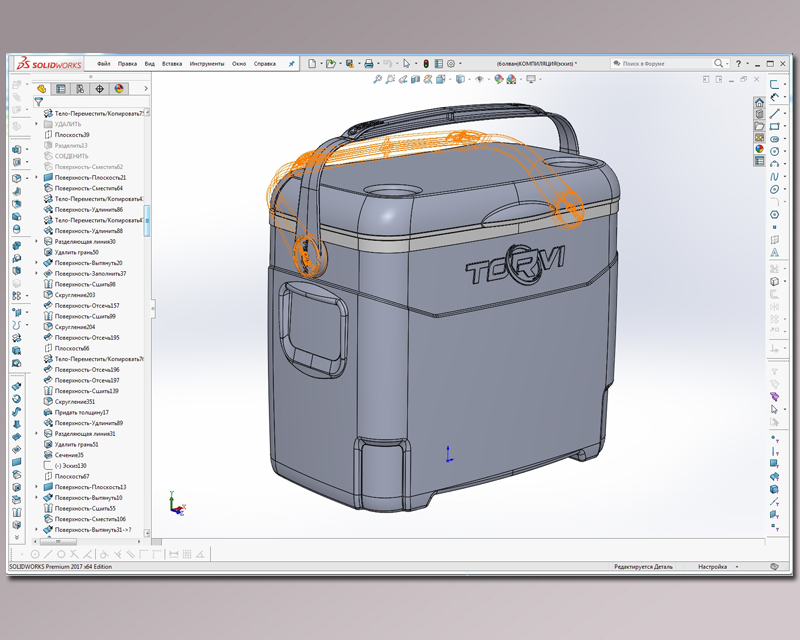Pin the menu bar with pushpin
The width and height of the screenshot is (800, 640).
click(x=291, y=63)
